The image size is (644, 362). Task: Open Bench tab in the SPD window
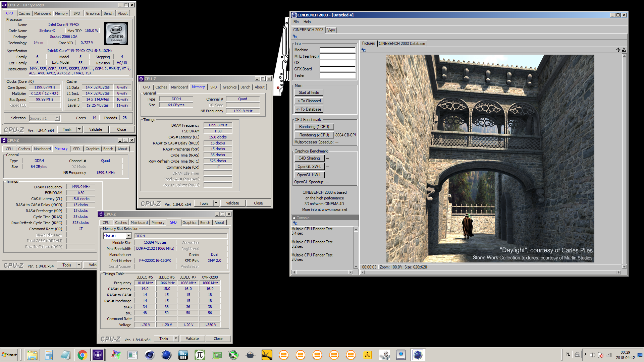tap(205, 223)
